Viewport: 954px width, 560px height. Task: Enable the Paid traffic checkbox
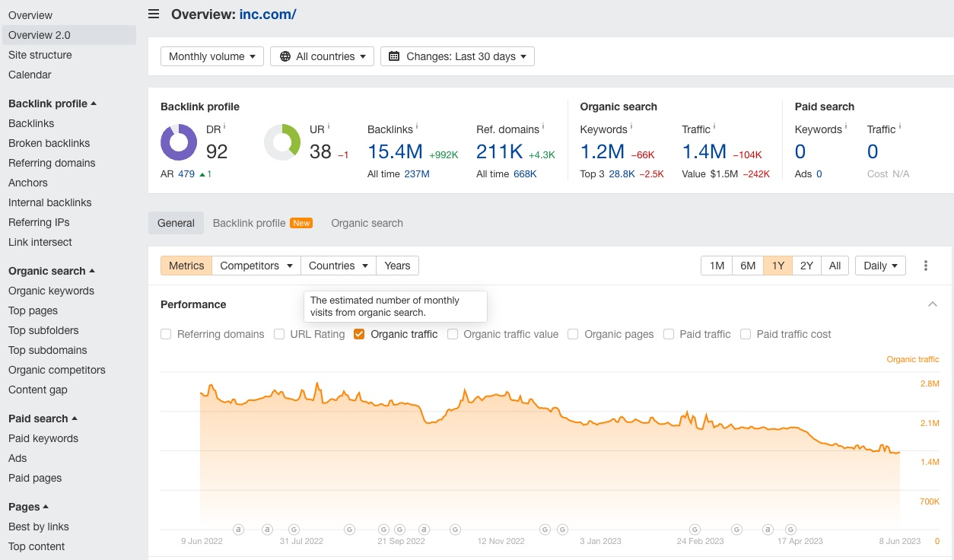(669, 334)
